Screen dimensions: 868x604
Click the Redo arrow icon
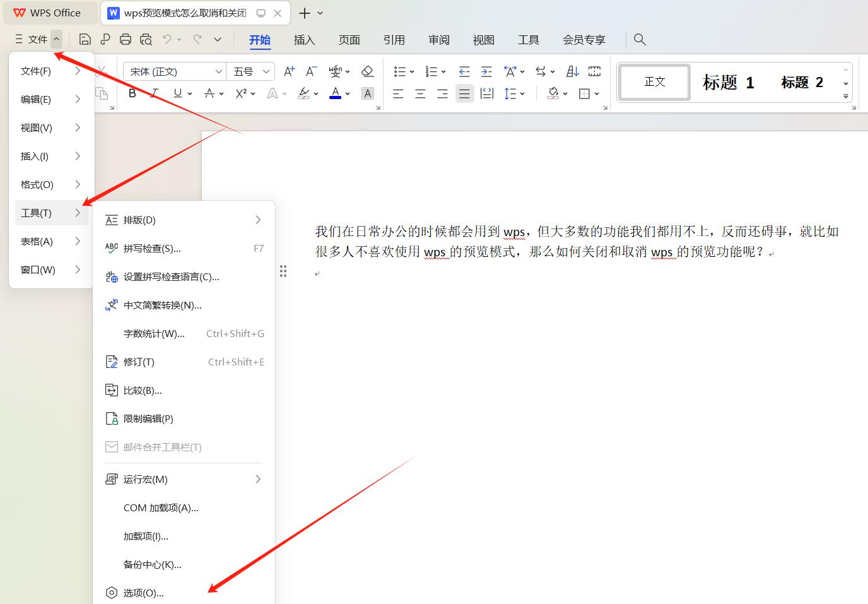[x=197, y=39]
